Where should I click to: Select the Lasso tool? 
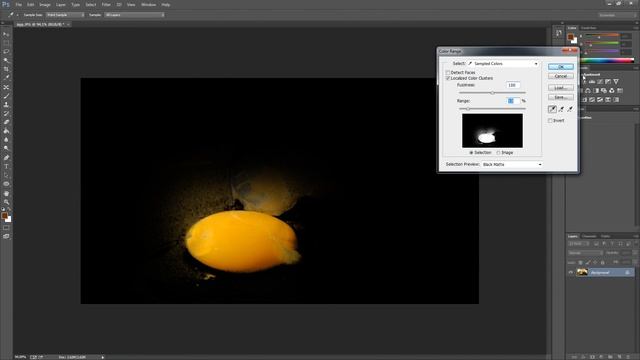pos(6,52)
